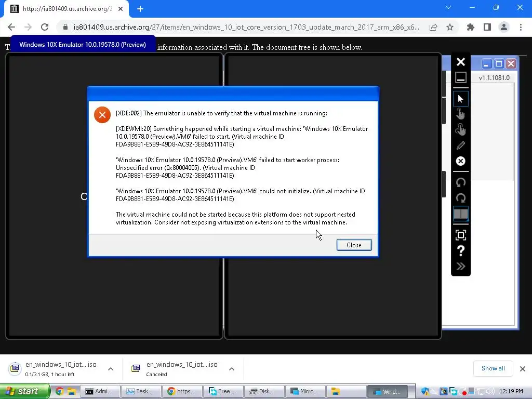Switch to Free... taskbar item
532x399 pixels.
[x=223, y=391]
